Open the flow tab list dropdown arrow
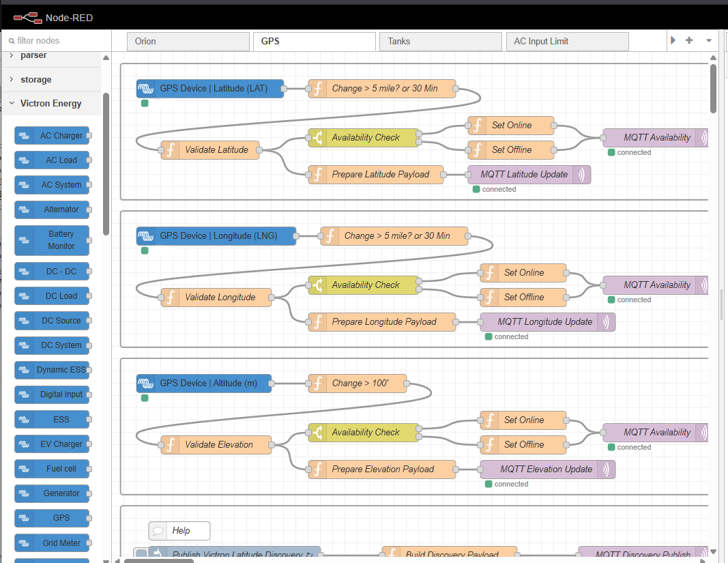The image size is (728, 563). [x=708, y=41]
